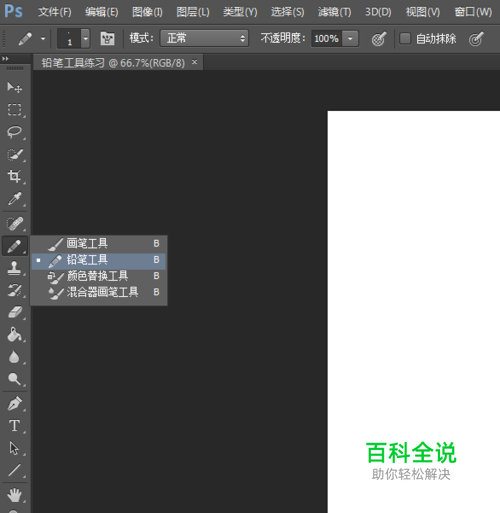This screenshot has height=513, width=500.
Task: Select the Move tool
Action: 14,87
